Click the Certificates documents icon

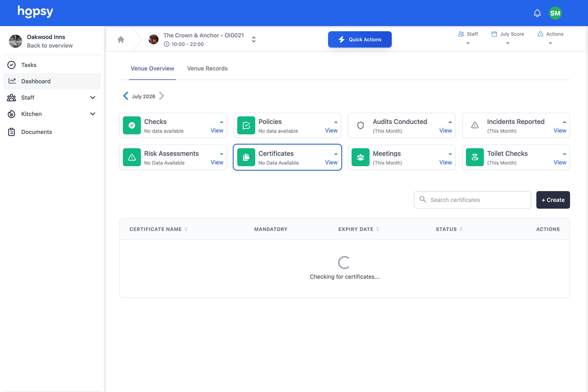[x=246, y=157]
